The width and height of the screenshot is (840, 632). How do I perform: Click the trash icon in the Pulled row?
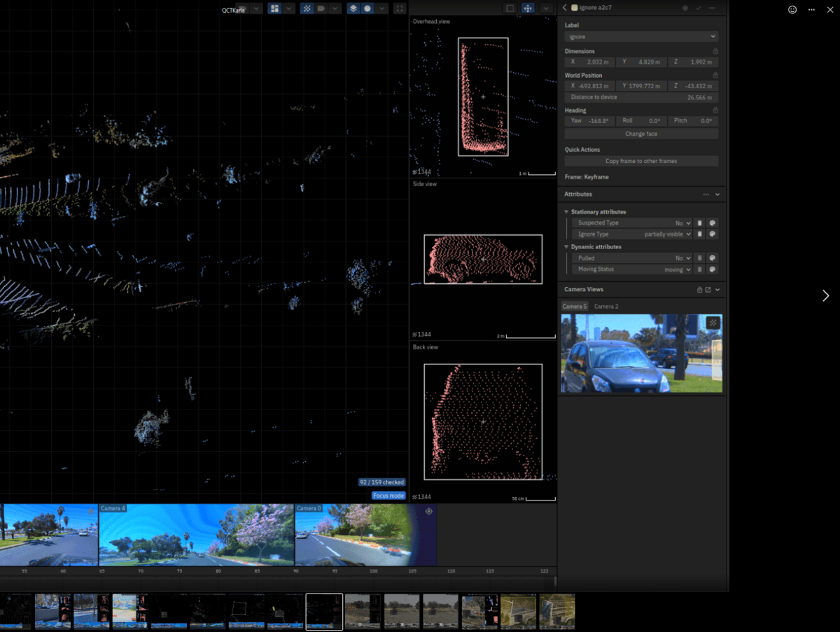(699, 258)
